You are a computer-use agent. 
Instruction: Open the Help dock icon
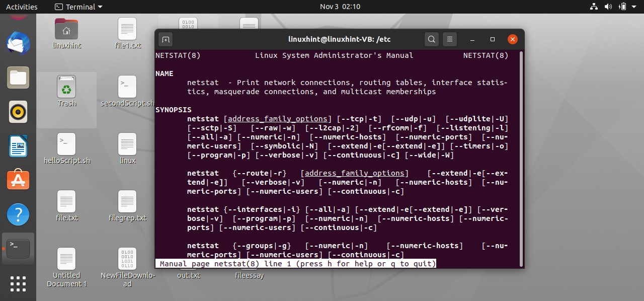coord(18,214)
